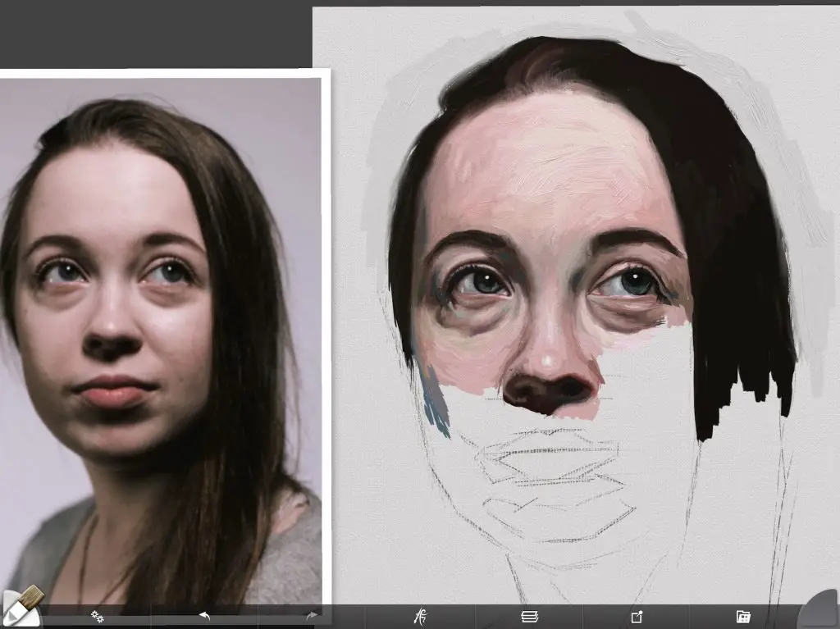Tap the painting canvas portrait
This screenshot has height=629, width=840.
[576, 305]
